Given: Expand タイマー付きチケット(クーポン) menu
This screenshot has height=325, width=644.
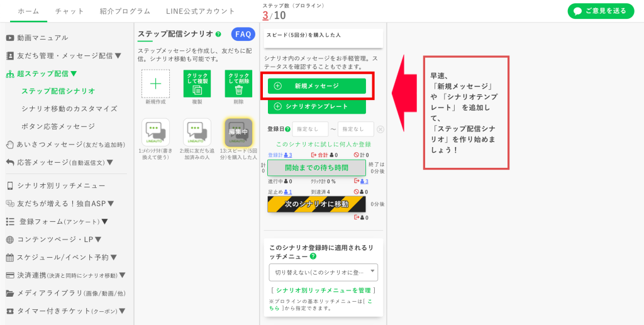Looking at the screenshot, I should 65,311.
